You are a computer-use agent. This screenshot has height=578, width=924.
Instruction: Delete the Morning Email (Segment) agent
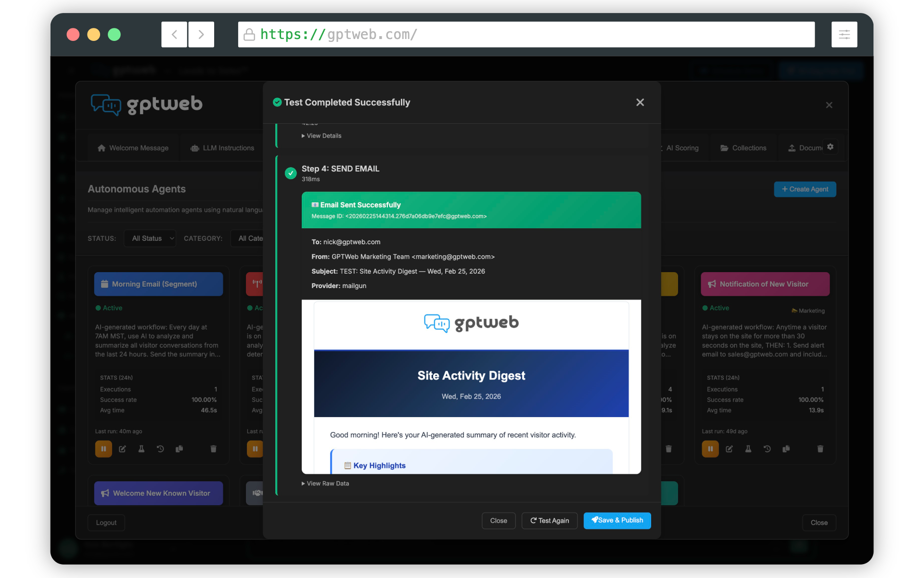213,449
